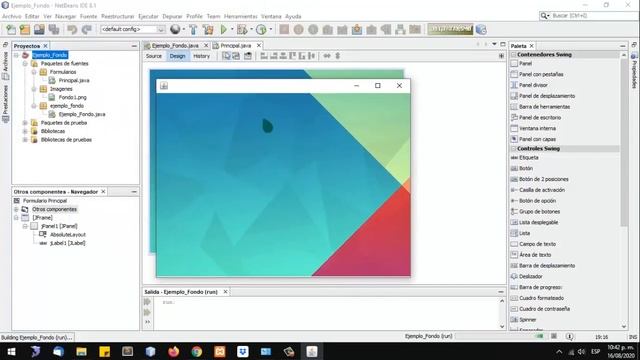Open Dropbox from the taskbar
The width and height of the screenshot is (640, 360).
[x=243, y=351]
